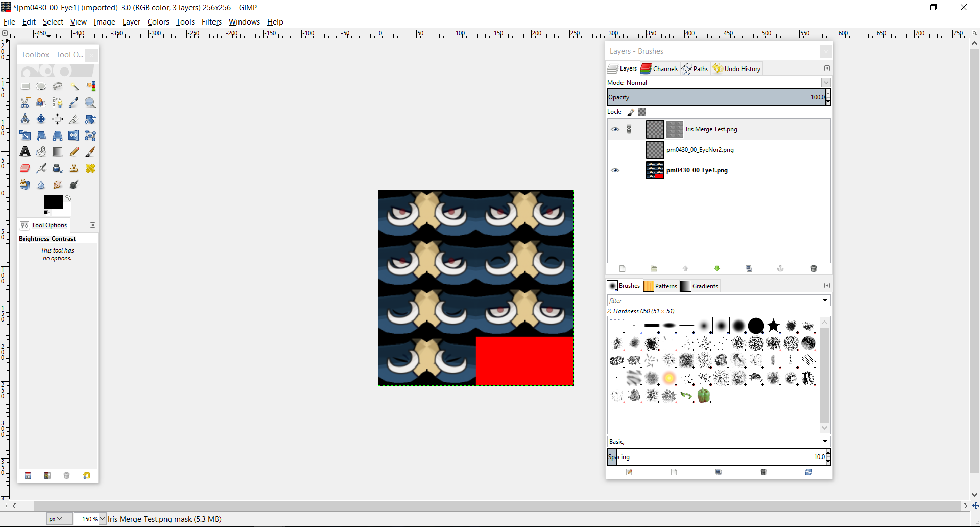The image size is (980, 527).
Task: Open the brush filter dropdown arrow
Action: (x=825, y=301)
